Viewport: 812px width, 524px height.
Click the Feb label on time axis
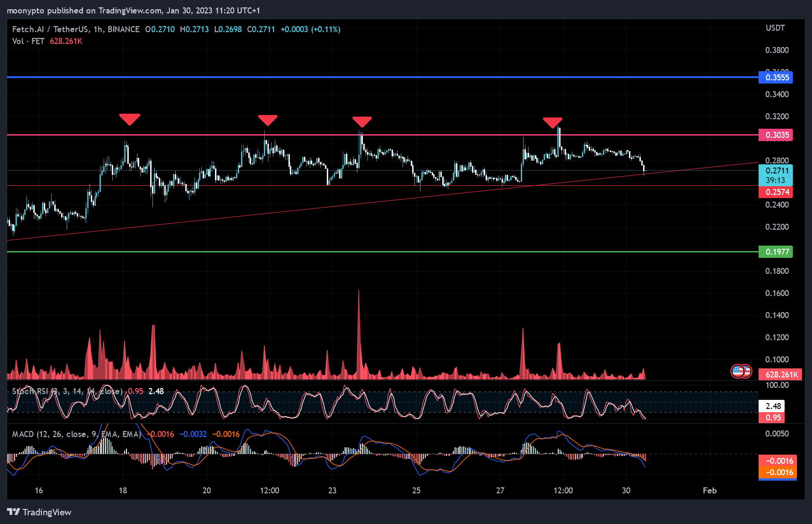pos(710,490)
